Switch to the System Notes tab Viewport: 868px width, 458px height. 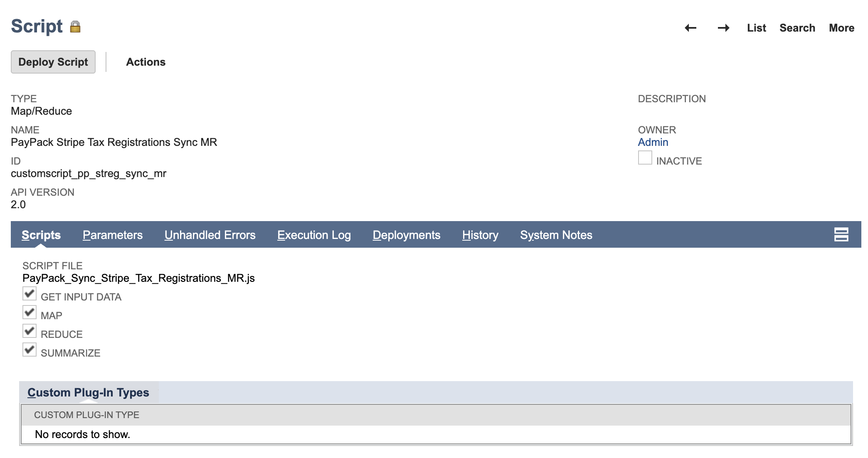click(x=556, y=235)
